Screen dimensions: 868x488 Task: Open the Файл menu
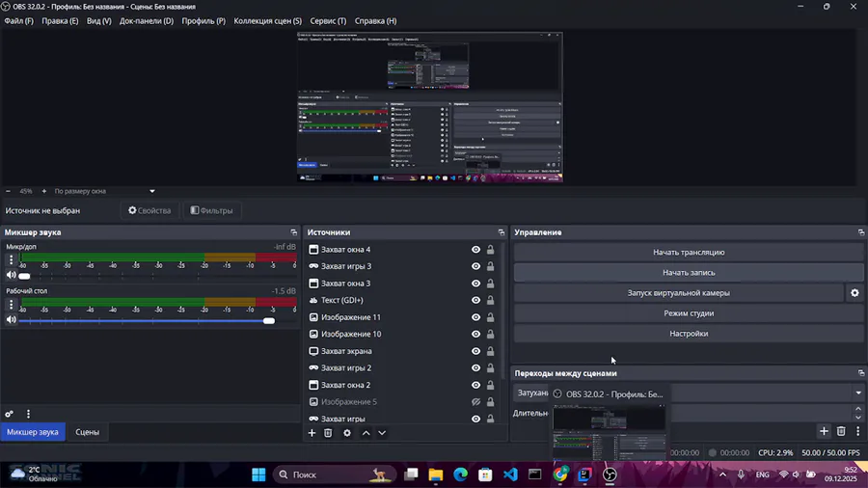[x=19, y=21]
